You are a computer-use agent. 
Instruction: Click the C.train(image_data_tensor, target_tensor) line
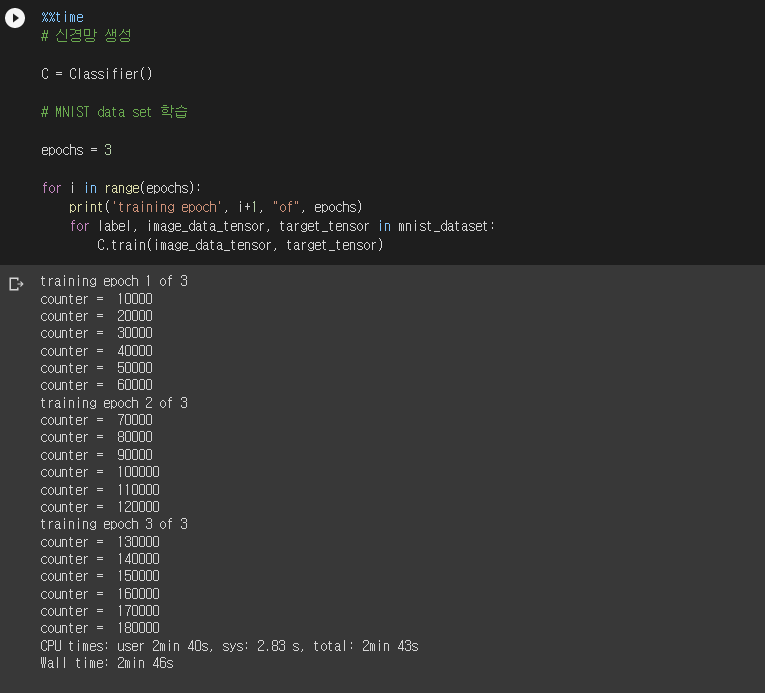click(x=240, y=245)
